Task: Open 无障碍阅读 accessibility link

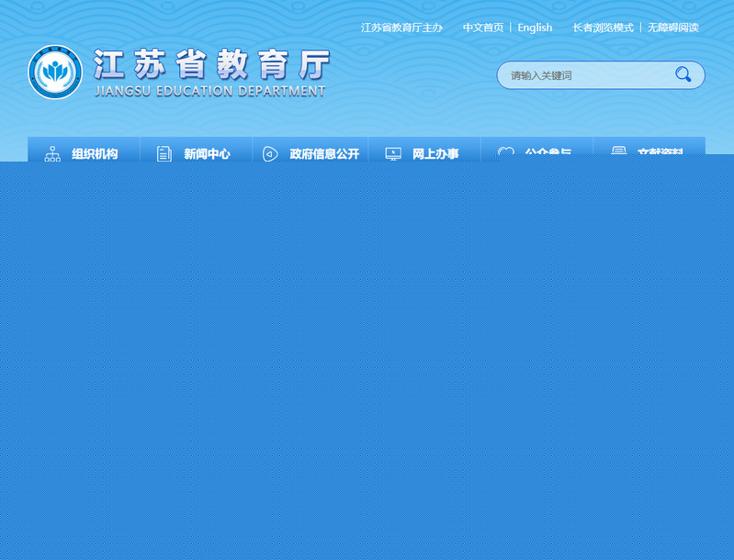Action: click(x=673, y=28)
